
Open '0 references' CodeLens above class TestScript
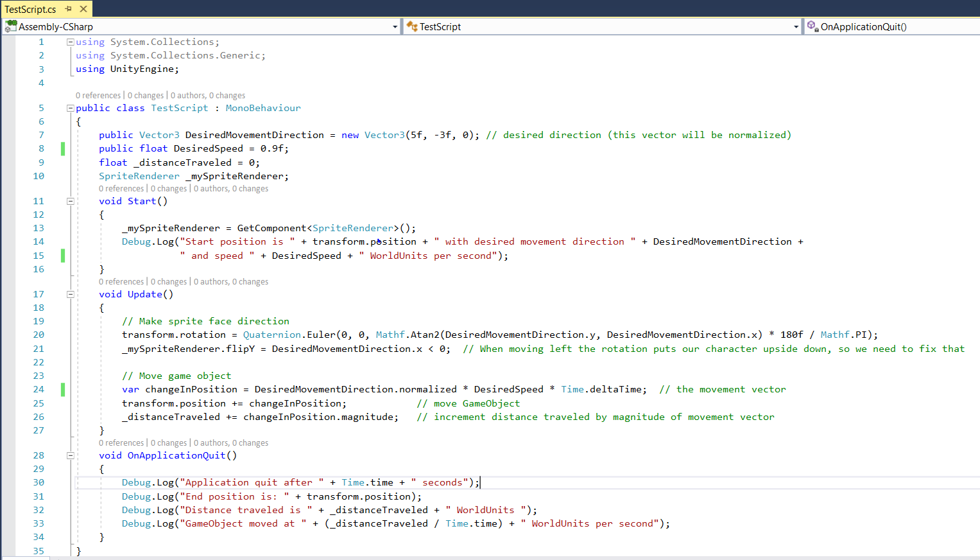pyautogui.click(x=98, y=96)
